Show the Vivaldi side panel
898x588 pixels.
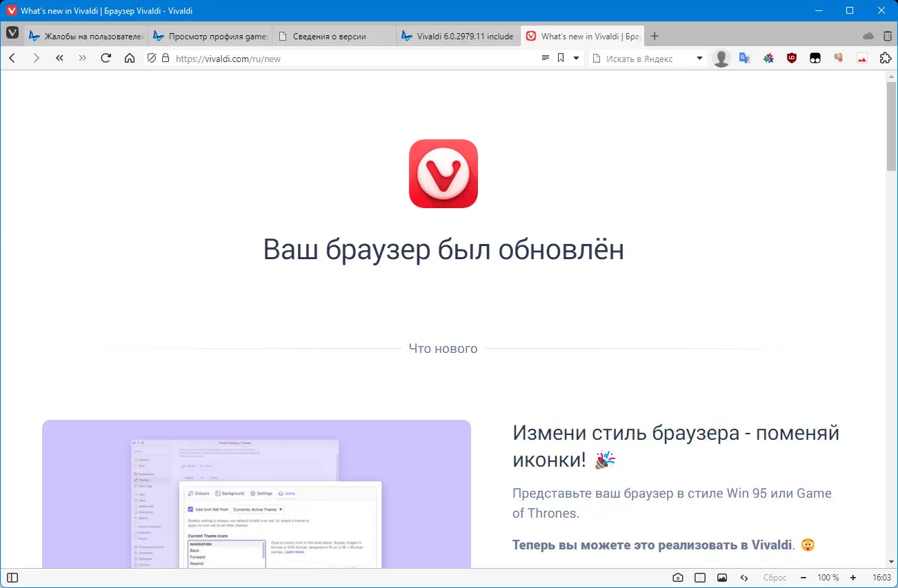coord(12,577)
